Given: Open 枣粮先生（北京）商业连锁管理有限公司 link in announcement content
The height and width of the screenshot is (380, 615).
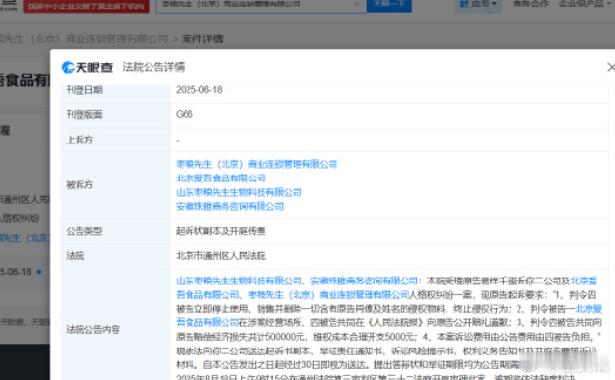Looking at the screenshot, I should (329, 295).
